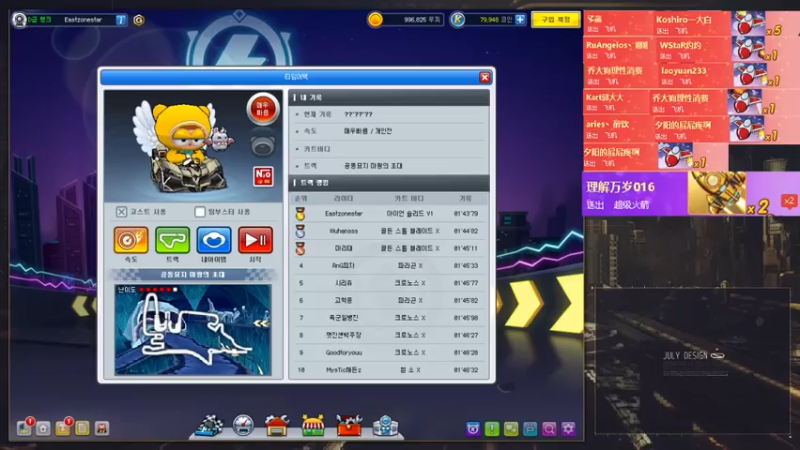Enable the team booster use checkbox

(200, 212)
